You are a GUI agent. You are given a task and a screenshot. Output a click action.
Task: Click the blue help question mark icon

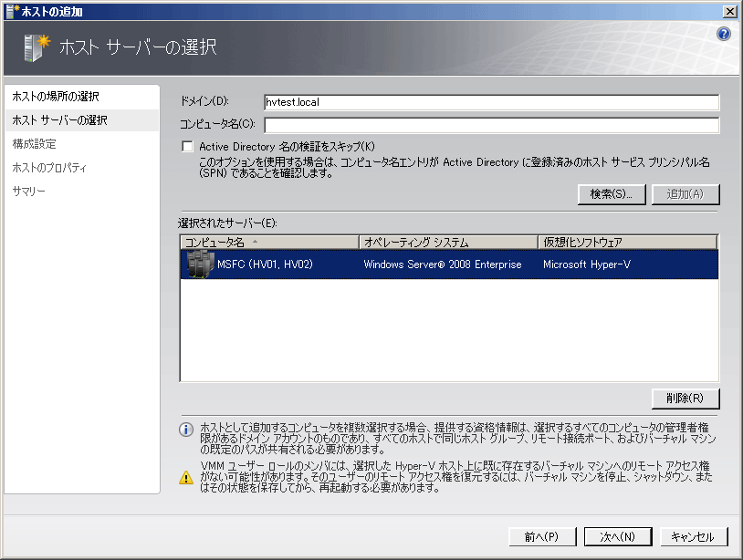click(x=723, y=34)
